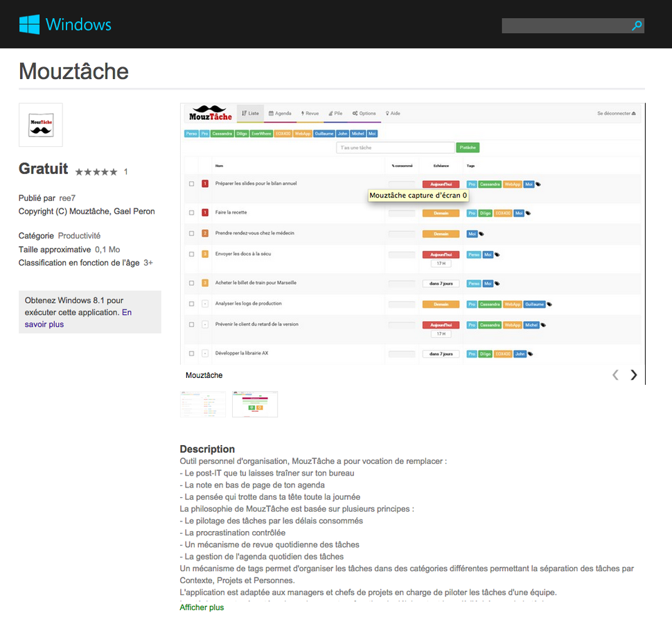Check the 'Acheter le billet de train' checkbox
The width and height of the screenshot is (672, 624).
(192, 283)
